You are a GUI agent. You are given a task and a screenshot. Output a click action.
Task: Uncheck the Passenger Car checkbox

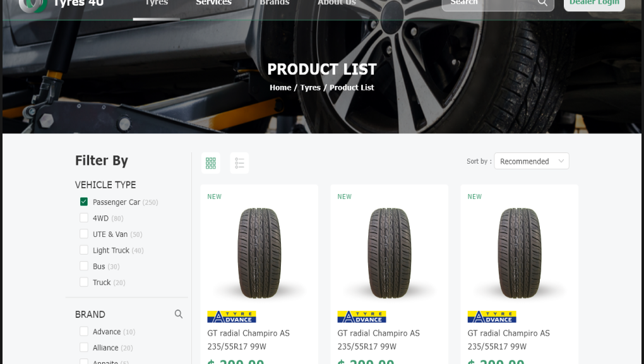point(84,202)
